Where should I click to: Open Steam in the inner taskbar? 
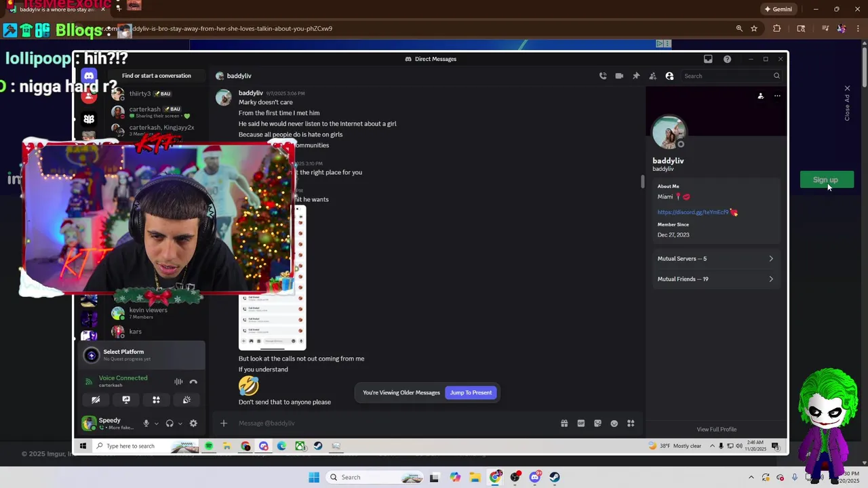coord(318,446)
